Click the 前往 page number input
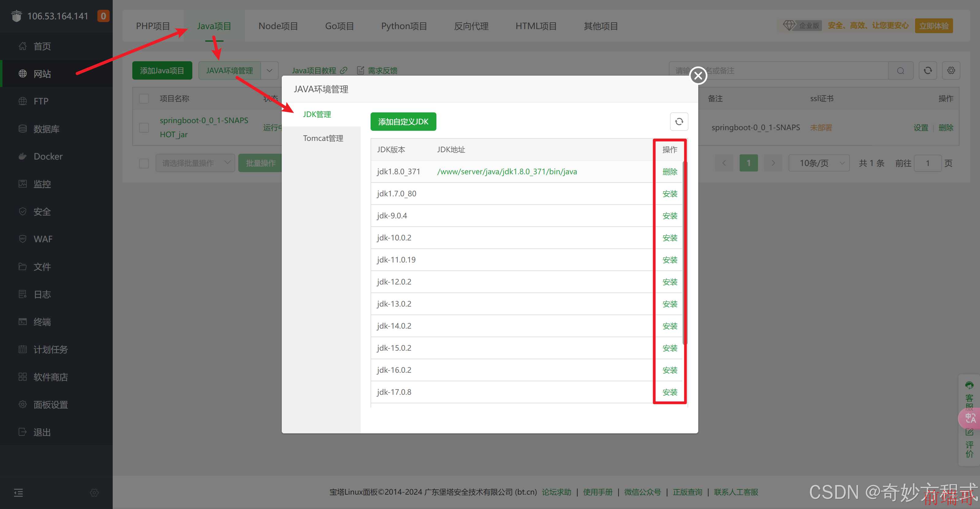This screenshot has height=509, width=980. click(928, 163)
